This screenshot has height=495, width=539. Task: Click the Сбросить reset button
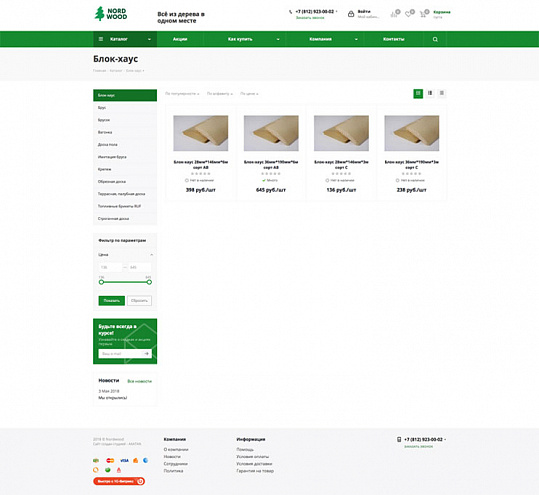pyautogui.click(x=139, y=301)
